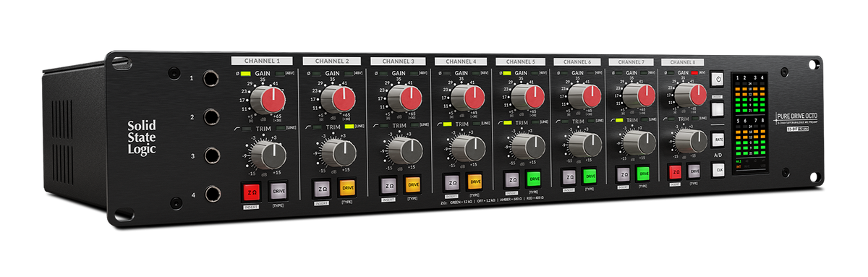Toggle Channel 2 ZΩ impedance button
Screen dimensions: 868x277
point(323,188)
